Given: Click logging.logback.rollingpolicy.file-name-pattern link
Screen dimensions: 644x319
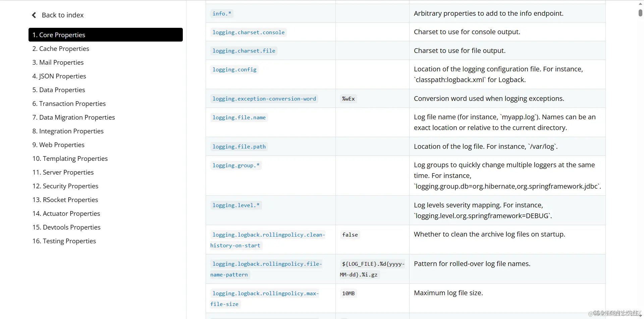Looking at the screenshot, I should click(267, 269).
